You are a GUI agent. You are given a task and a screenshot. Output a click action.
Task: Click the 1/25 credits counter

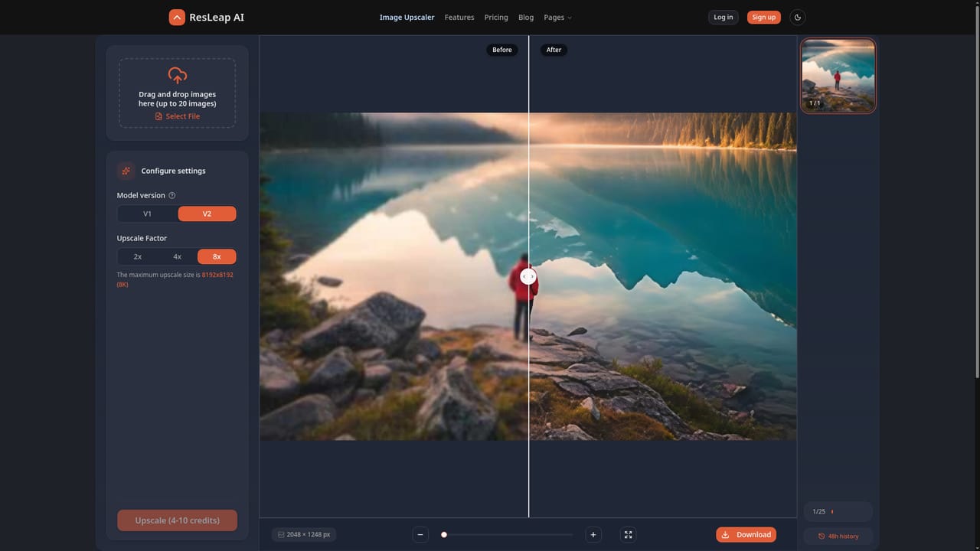(838, 511)
